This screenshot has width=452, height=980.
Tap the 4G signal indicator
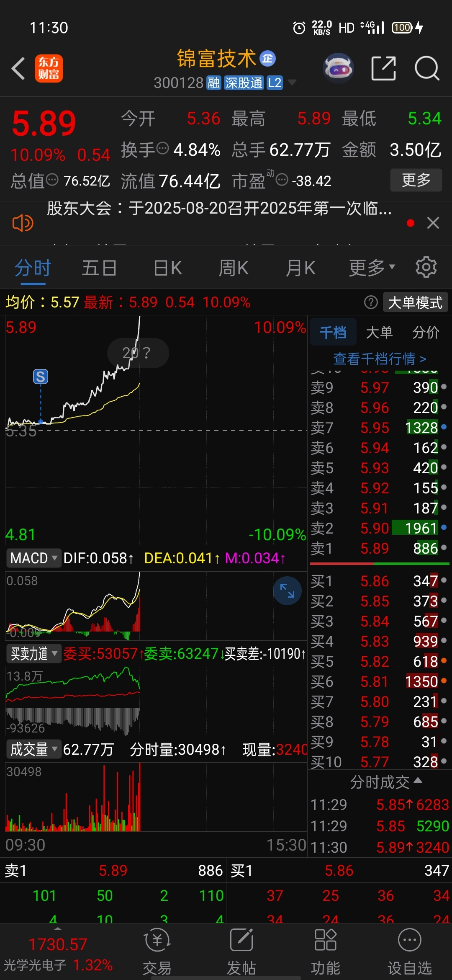[372, 28]
